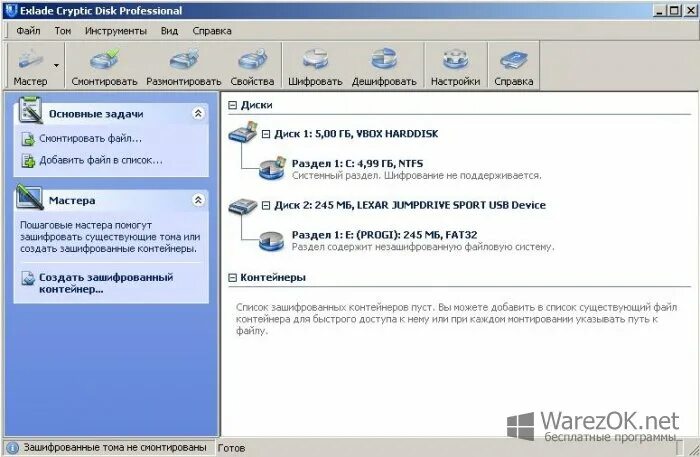Click the icon beside Смонтировать файл
700x457 pixels.
point(28,139)
